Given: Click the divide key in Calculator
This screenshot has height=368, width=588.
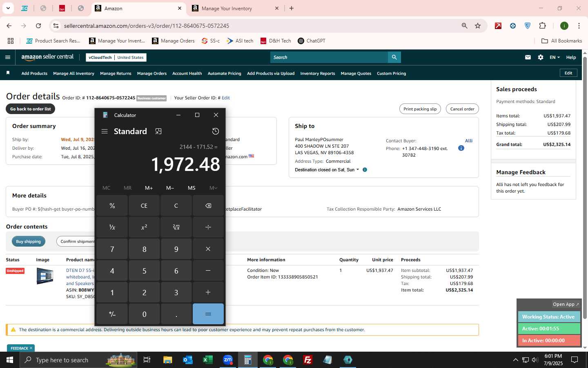Looking at the screenshot, I should pos(208,227).
